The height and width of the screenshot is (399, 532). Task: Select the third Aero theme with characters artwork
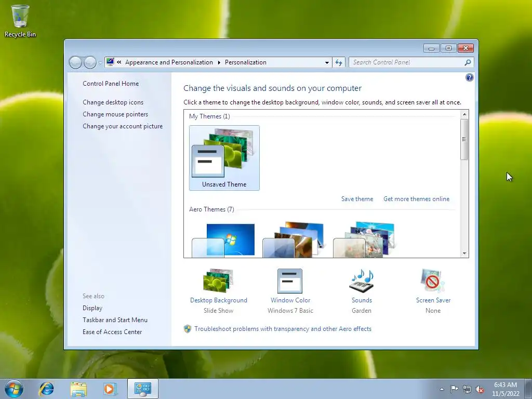364,240
